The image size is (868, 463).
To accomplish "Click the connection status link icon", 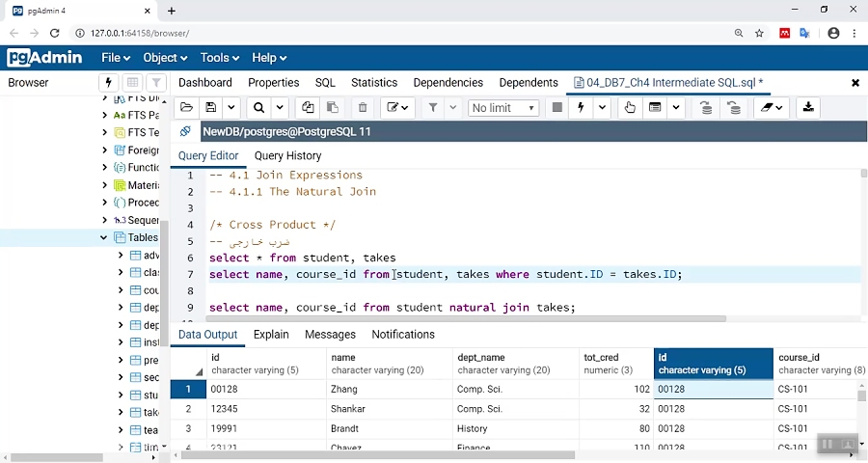I will point(185,132).
